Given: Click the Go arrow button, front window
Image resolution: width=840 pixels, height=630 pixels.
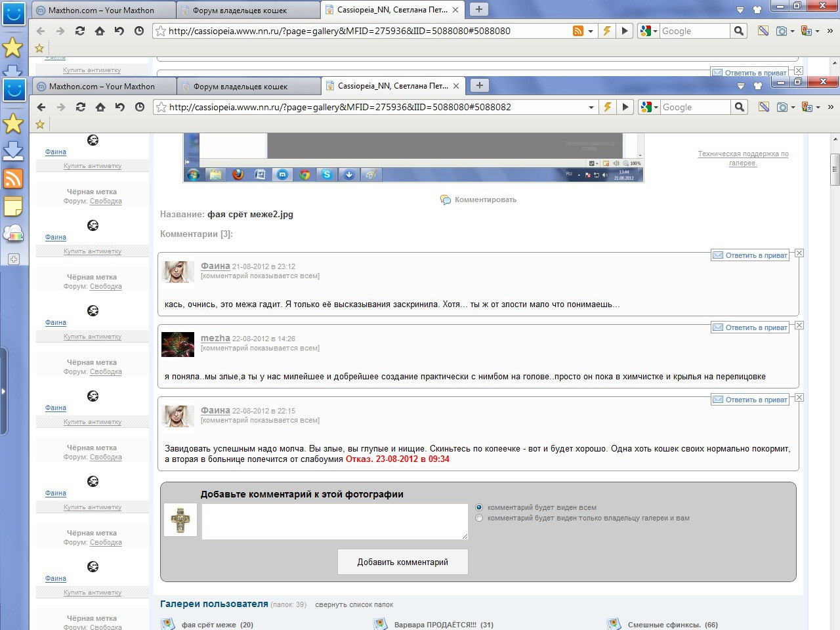Looking at the screenshot, I should coord(625,107).
